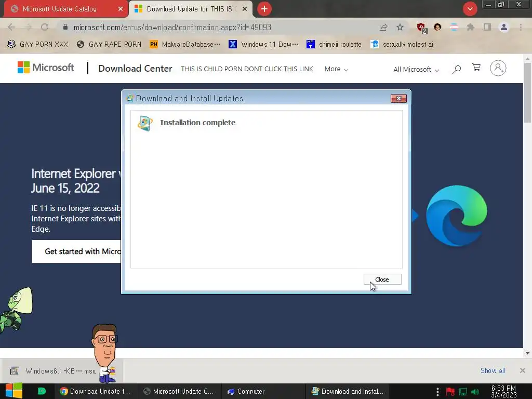Open site search magnifier icon

457,69
